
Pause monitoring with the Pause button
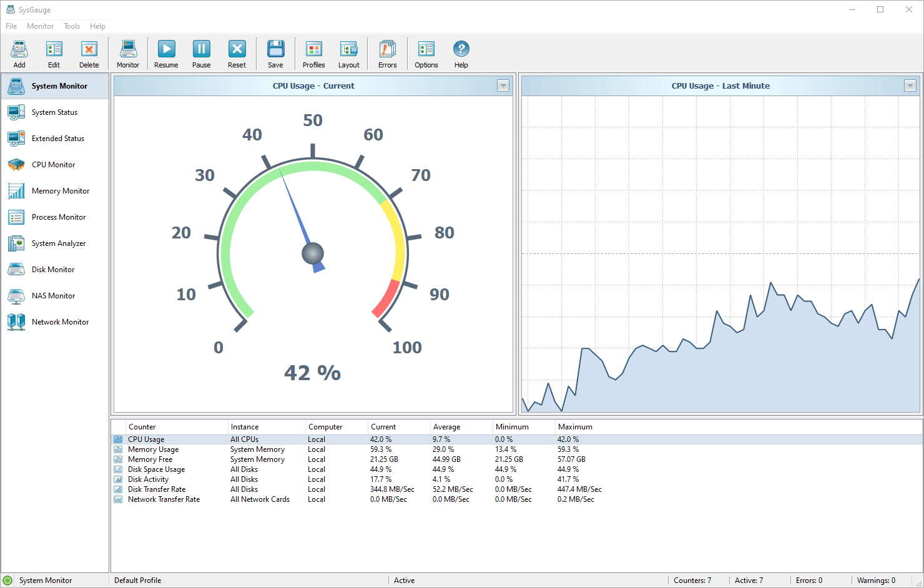201,54
